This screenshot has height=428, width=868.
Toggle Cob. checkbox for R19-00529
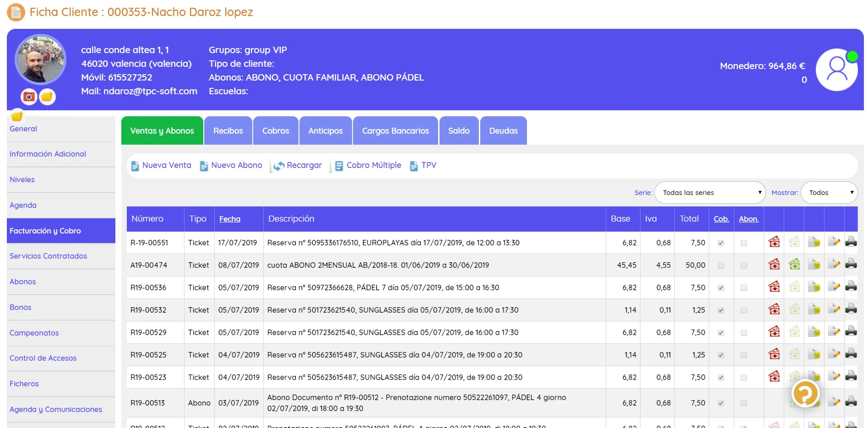coord(721,333)
